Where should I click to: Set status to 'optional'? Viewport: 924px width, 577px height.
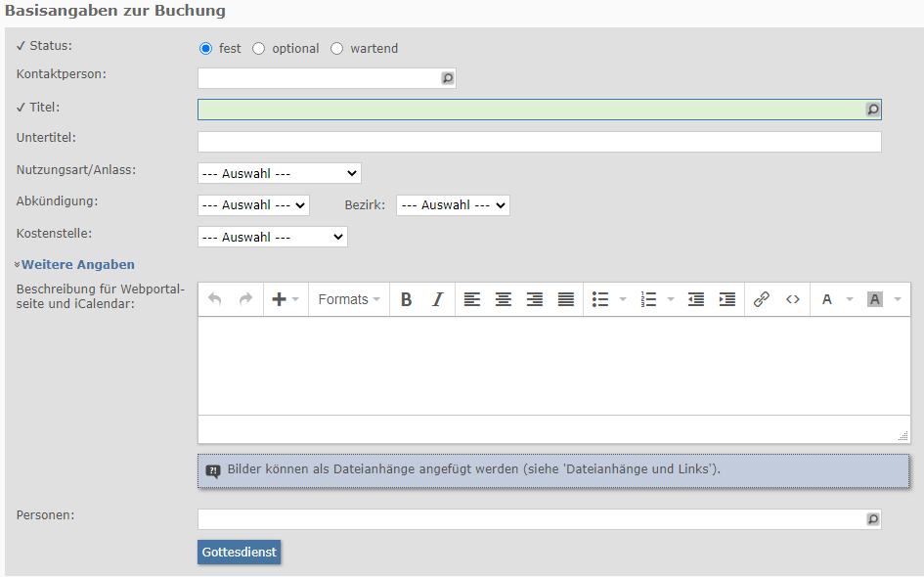pos(259,48)
